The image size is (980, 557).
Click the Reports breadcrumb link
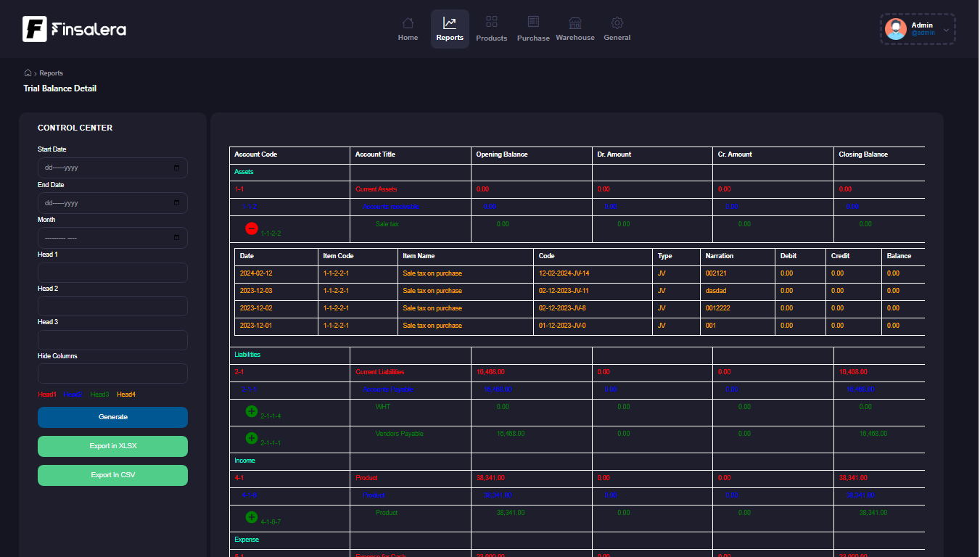(52, 73)
